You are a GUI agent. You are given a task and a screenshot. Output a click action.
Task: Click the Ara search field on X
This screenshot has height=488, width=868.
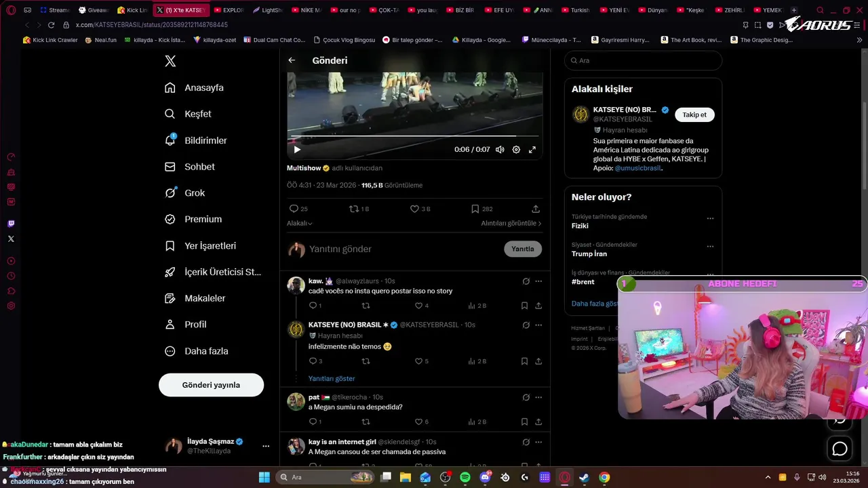[x=643, y=60]
